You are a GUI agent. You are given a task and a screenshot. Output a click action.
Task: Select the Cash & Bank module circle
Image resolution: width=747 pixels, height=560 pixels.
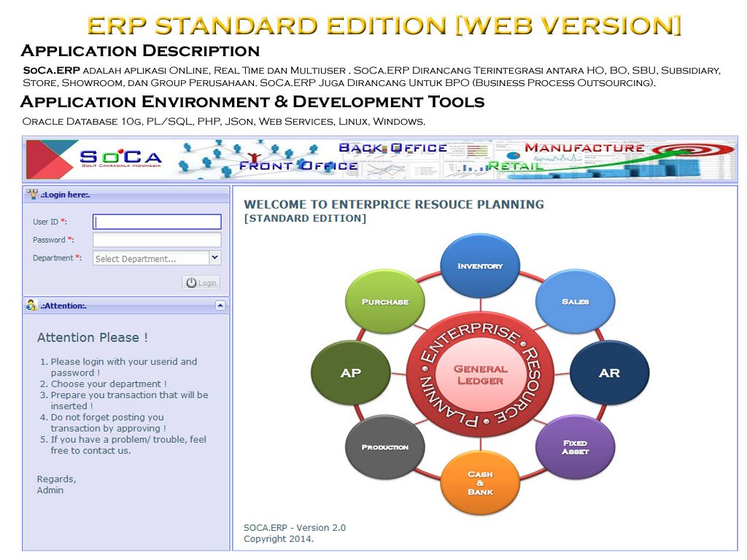click(x=480, y=483)
